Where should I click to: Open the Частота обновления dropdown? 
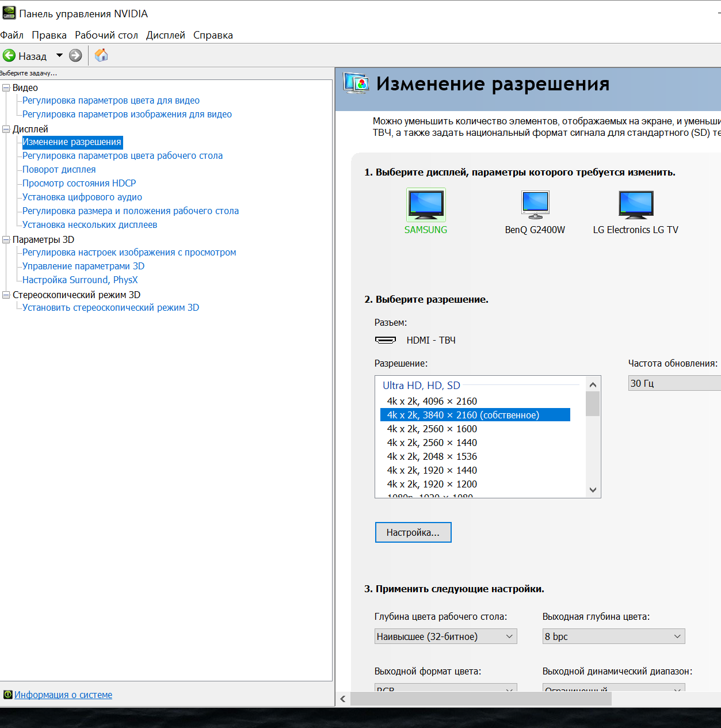(674, 383)
